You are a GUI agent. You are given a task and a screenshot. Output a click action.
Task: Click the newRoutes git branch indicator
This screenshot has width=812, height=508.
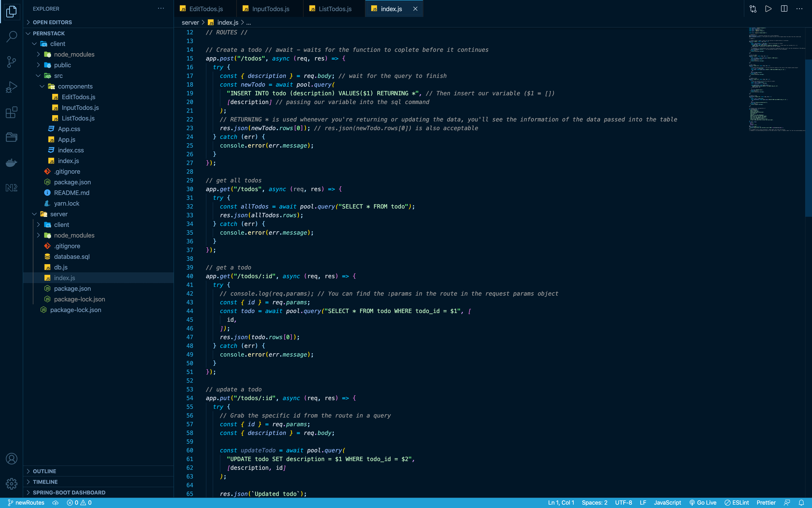click(26, 503)
